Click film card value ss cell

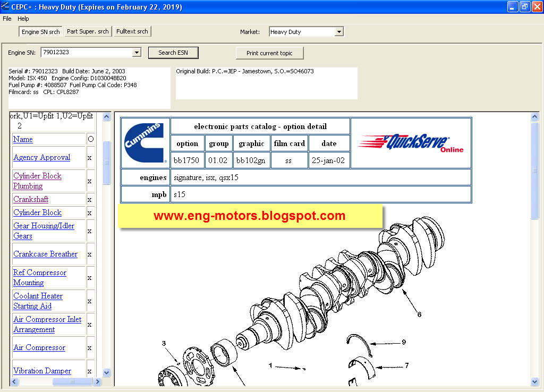(290, 160)
